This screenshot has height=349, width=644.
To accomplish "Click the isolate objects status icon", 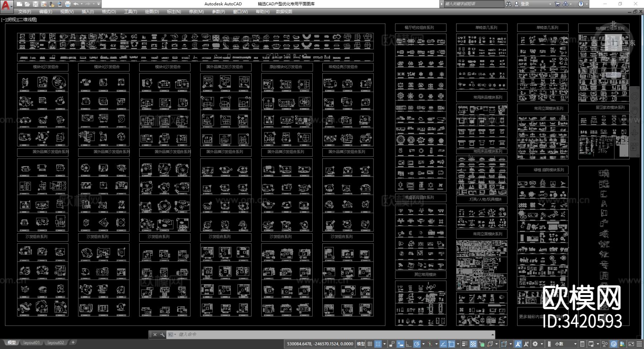I will coord(605,344).
